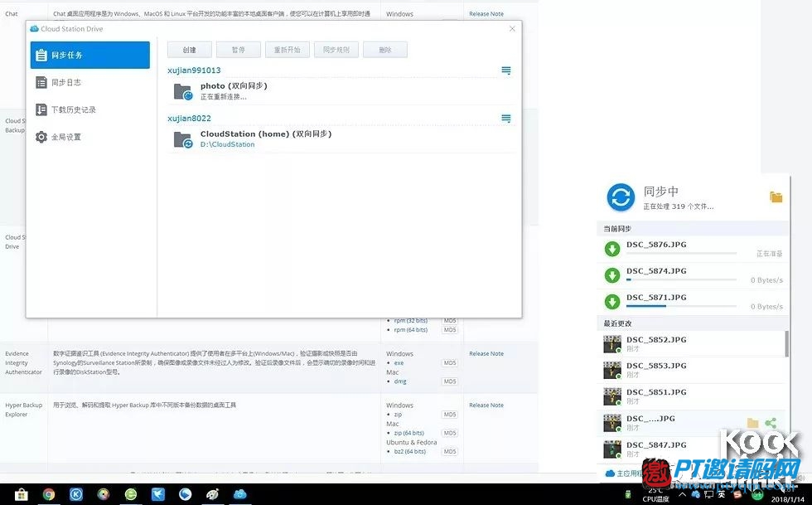Click the 删除 delete button
This screenshot has width=812, height=505.
tap(385, 50)
